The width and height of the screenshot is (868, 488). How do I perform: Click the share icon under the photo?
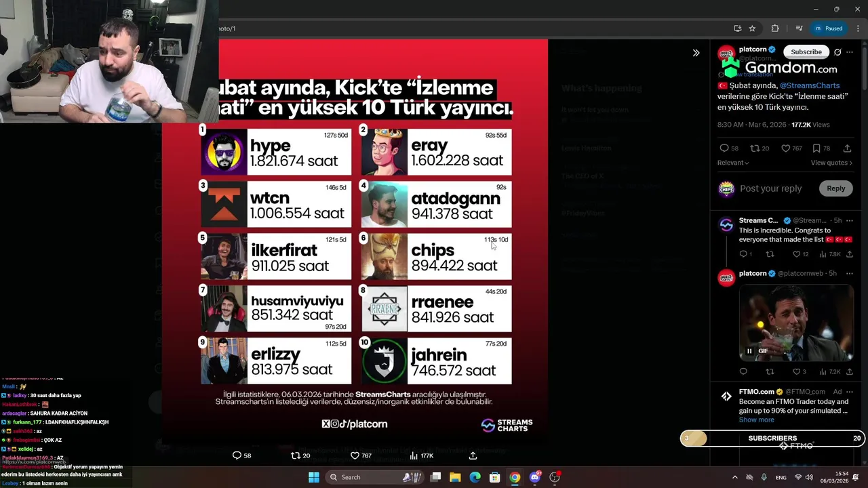coord(473,455)
